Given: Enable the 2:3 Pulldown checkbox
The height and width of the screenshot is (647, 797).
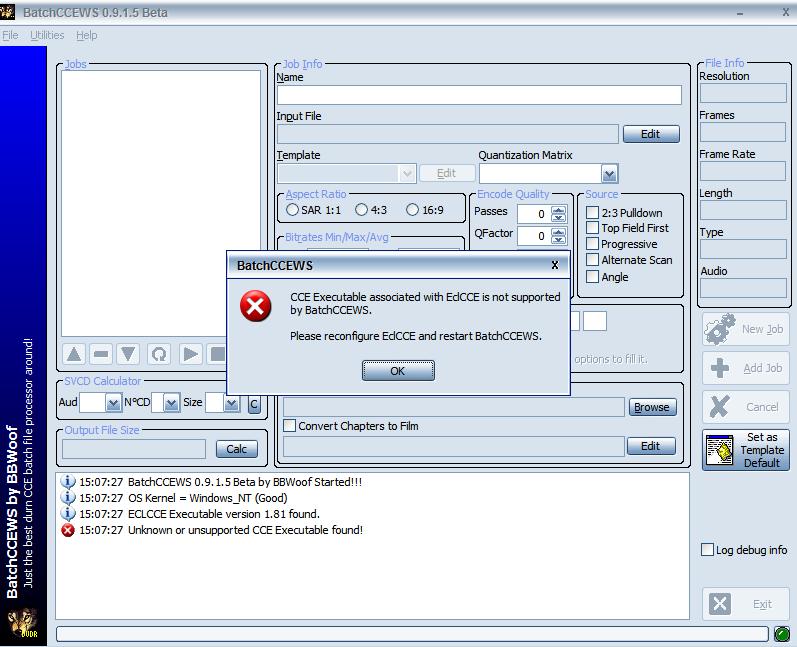Looking at the screenshot, I should [x=592, y=212].
